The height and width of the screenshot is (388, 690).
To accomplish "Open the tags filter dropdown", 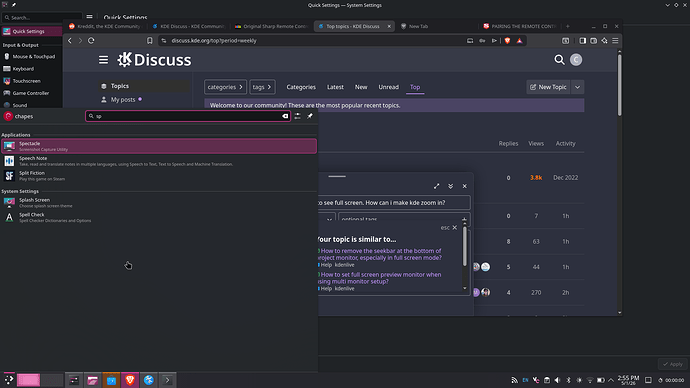I will (x=262, y=87).
